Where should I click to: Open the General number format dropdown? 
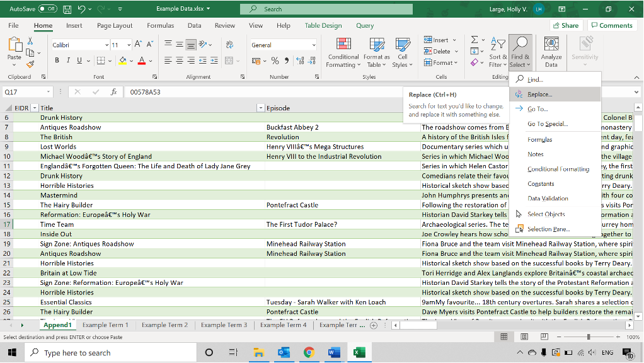[x=314, y=45]
